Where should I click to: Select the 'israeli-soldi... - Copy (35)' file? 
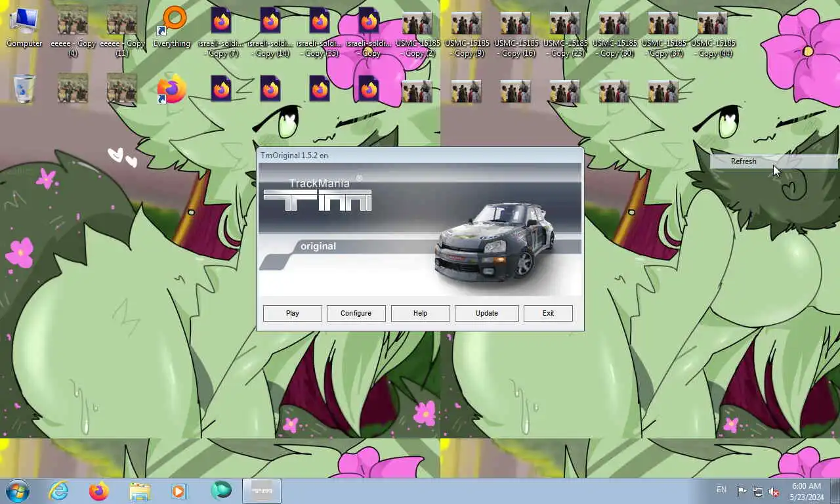320,31
